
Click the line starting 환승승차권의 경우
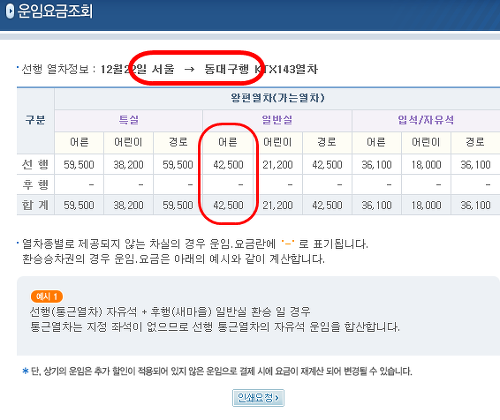[173, 259]
